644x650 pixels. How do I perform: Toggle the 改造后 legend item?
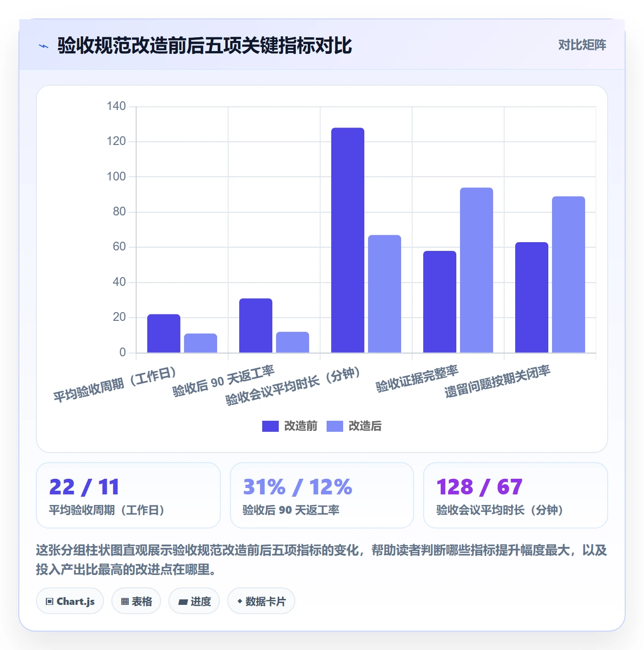[354, 426]
